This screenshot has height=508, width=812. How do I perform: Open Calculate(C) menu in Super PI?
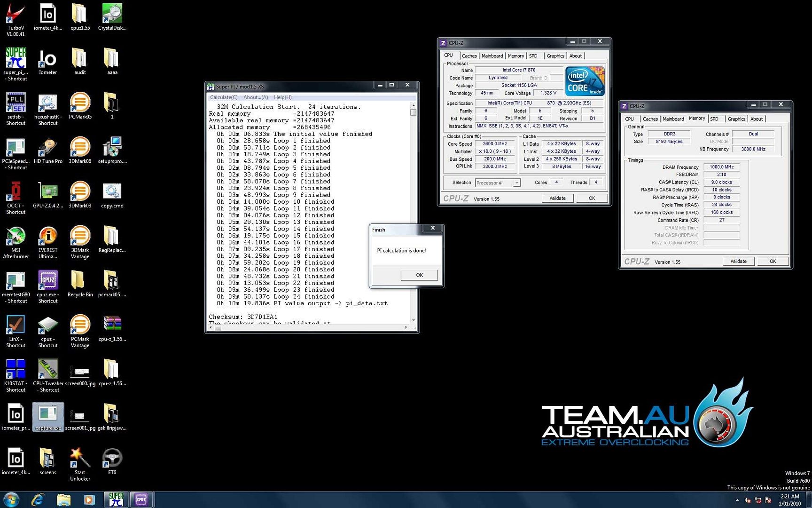[223, 97]
